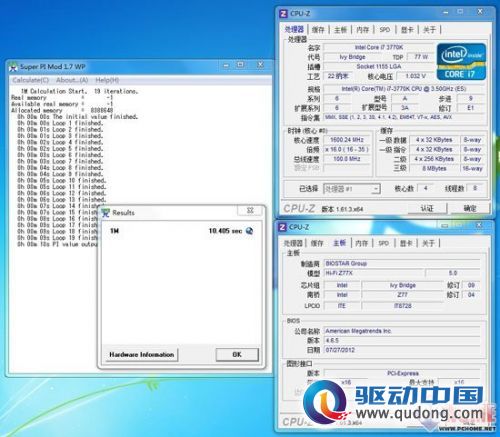
Task: Click the Z77 southbridge field
Action: click(402, 295)
